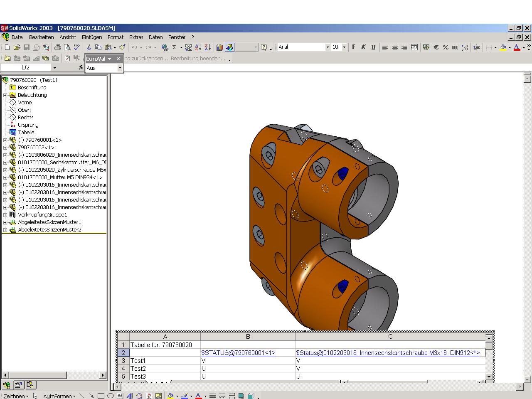Open the AutoFormen drawing menu button
Image resolution: width=532 pixels, height=399 pixels.
pyautogui.click(x=59, y=396)
